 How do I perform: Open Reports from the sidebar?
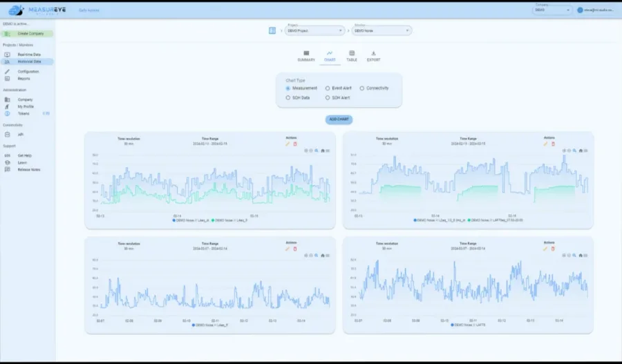[x=27, y=79]
